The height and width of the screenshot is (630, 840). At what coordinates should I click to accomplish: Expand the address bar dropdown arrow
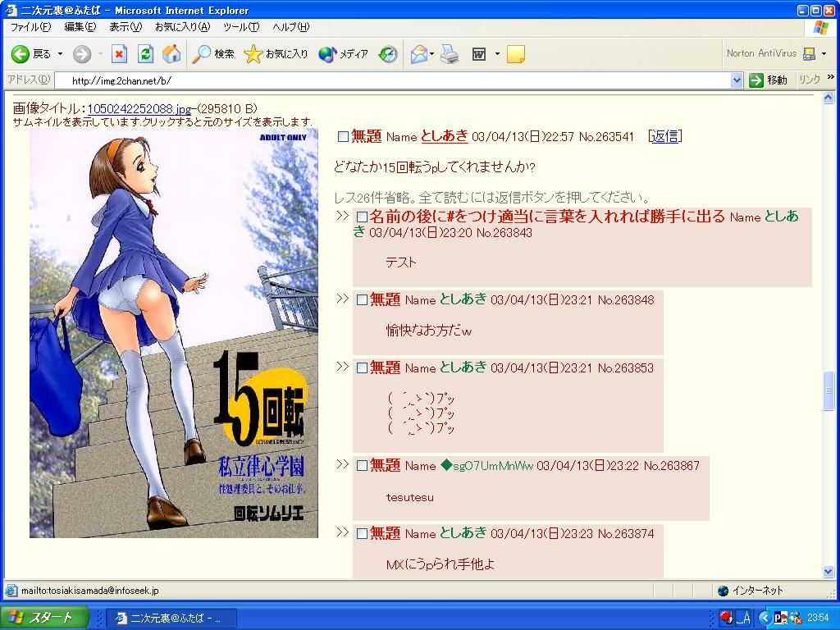(x=737, y=80)
